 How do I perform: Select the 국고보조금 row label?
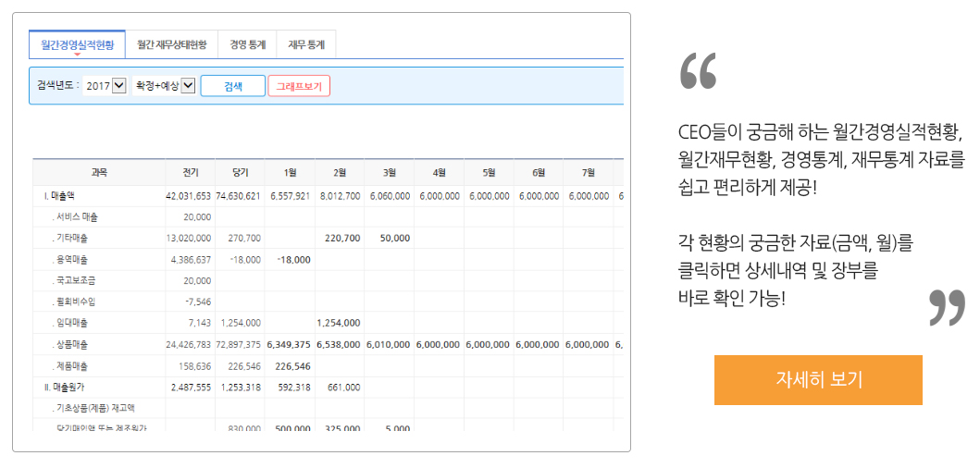[x=74, y=280]
